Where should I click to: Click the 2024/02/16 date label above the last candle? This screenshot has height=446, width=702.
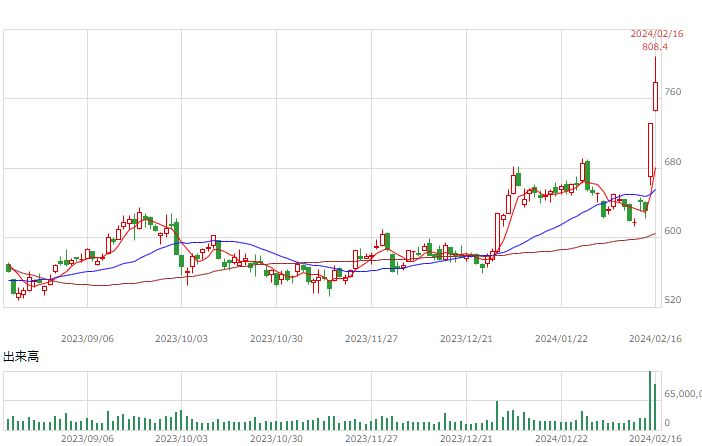click(657, 34)
